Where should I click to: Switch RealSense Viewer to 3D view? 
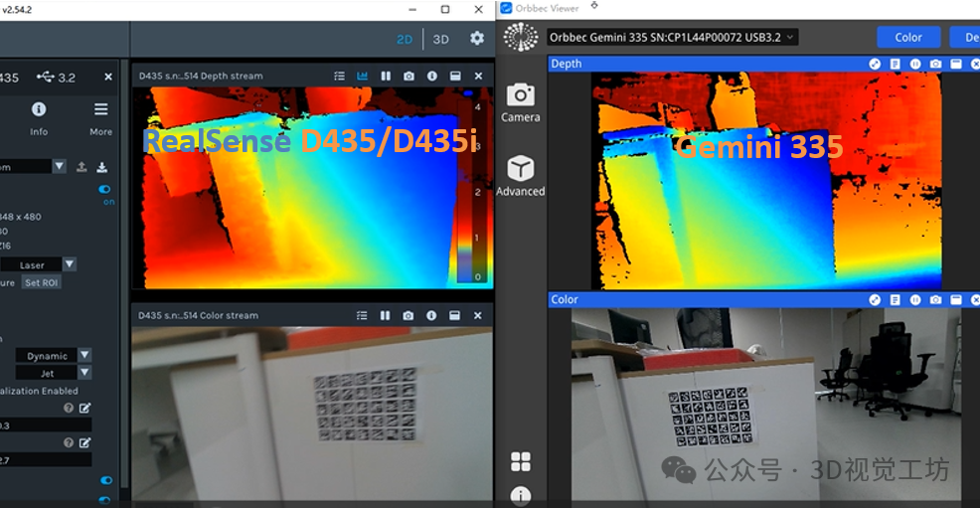point(440,40)
